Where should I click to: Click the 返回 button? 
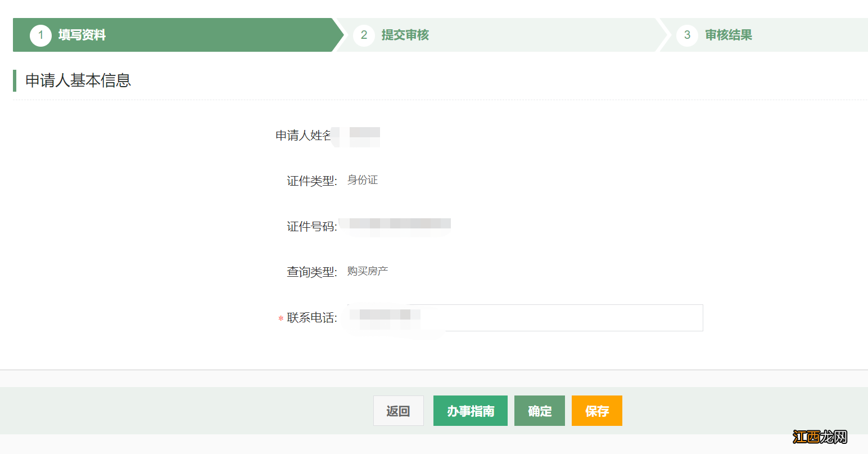coord(398,411)
